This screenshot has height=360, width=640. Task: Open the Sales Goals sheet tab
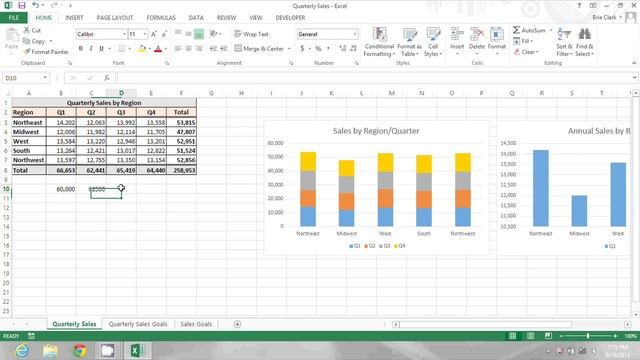click(x=196, y=324)
